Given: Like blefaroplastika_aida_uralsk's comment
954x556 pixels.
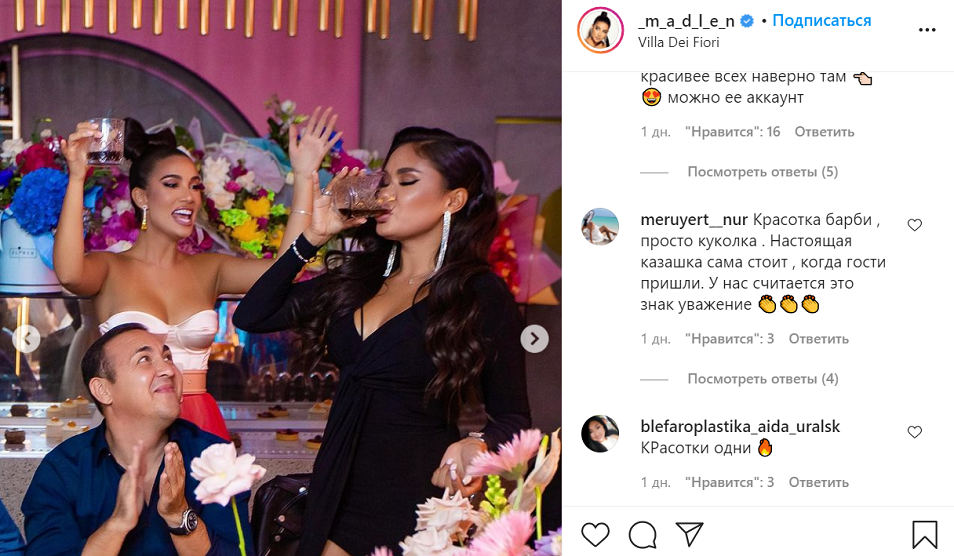Looking at the screenshot, I should [x=914, y=432].
